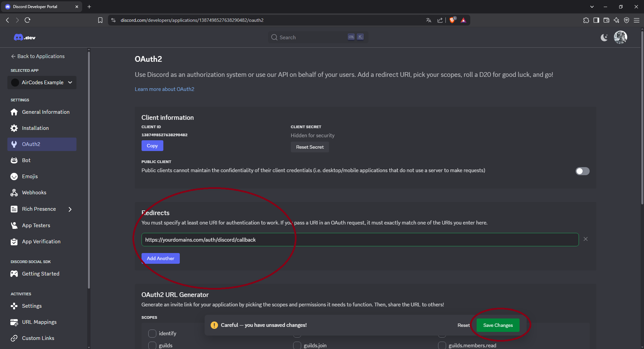The width and height of the screenshot is (644, 349).
Task: Click the URL Mappings icon
Action: pos(14,322)
